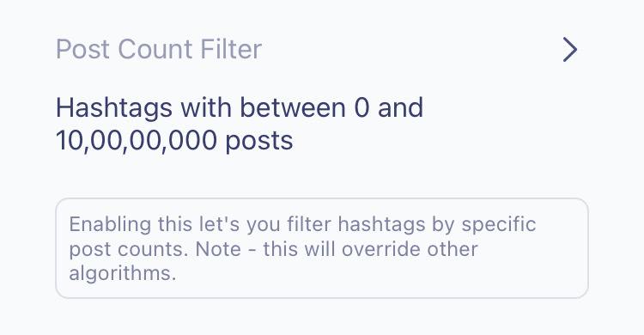Click the word 'Count' in the heading
The height and width of the screenshot is (335, 644).
[155, 49]
